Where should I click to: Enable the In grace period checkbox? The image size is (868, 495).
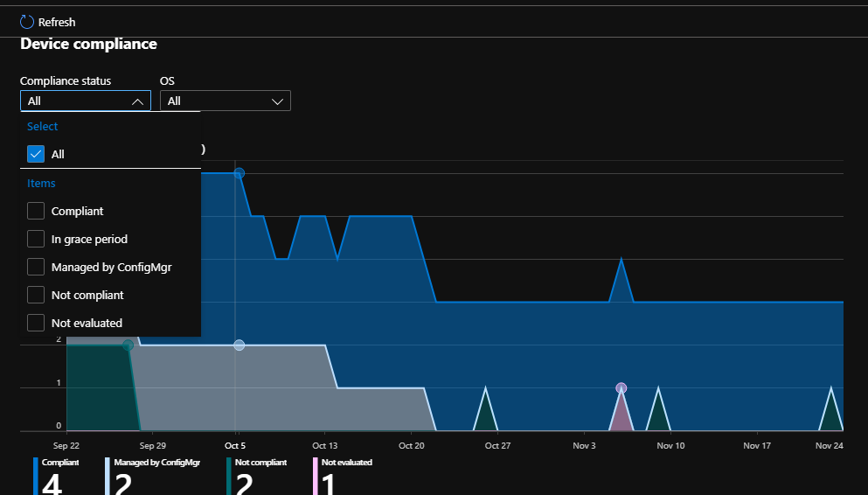(36, 239)
